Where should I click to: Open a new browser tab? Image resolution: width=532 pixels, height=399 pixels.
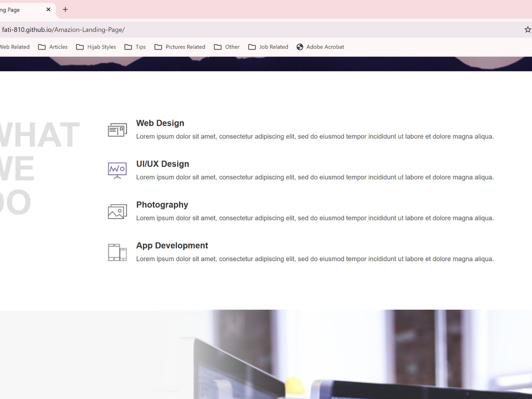[x=65, y=10]
